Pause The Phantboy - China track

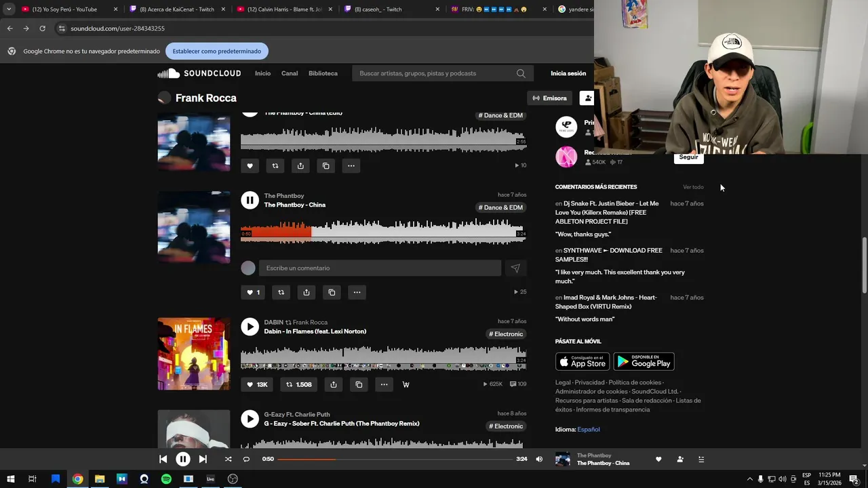(x=250, y=200)
